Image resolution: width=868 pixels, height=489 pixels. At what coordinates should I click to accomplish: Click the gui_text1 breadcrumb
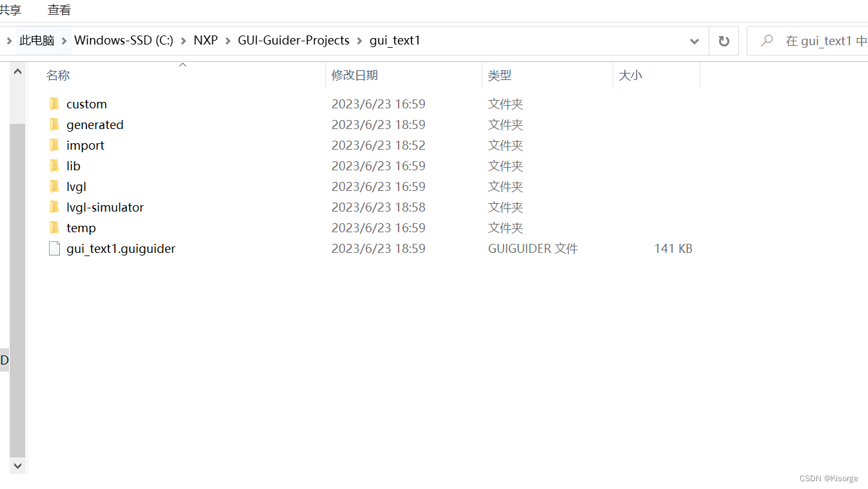pyautogui.click(x=395, y=41)
